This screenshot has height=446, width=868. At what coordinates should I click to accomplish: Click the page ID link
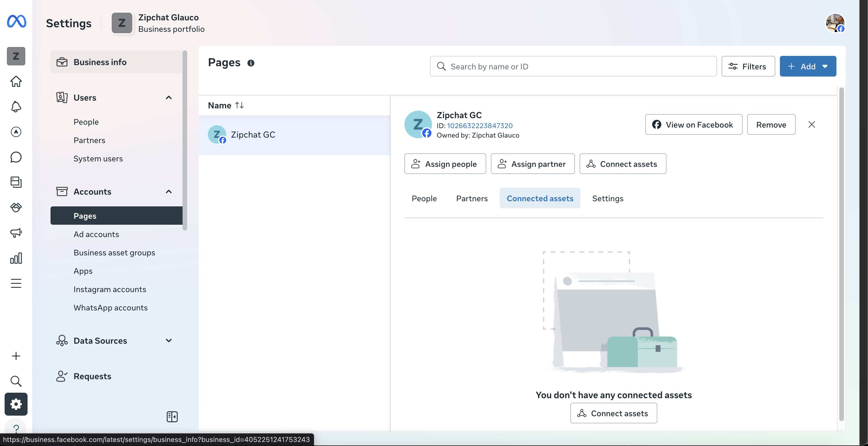tap(479, 126)
